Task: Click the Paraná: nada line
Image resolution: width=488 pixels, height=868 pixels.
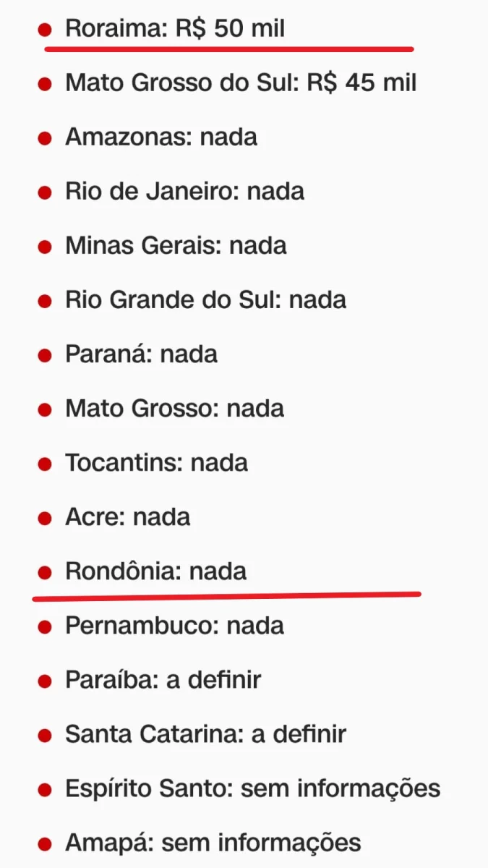Action: 141,354
